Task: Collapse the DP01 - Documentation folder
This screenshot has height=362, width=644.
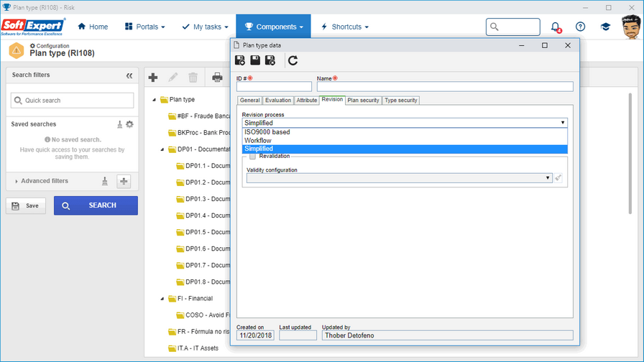Action: pyautogui.click(x=162, y=149)
